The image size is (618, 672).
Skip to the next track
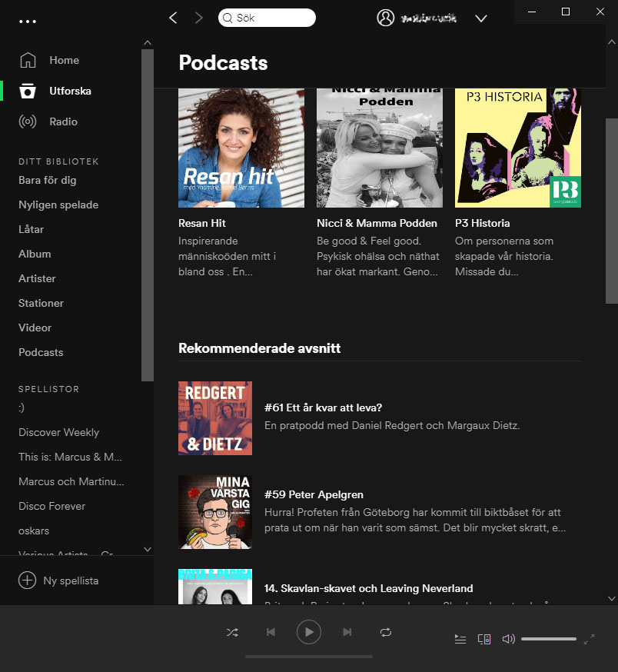[347, 632]
